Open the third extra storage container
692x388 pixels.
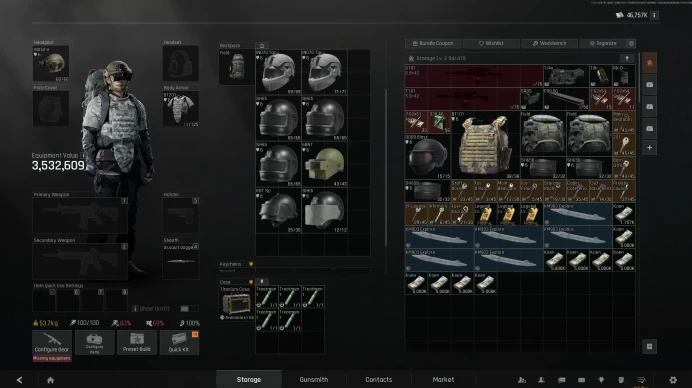click(x=650, y=128)
